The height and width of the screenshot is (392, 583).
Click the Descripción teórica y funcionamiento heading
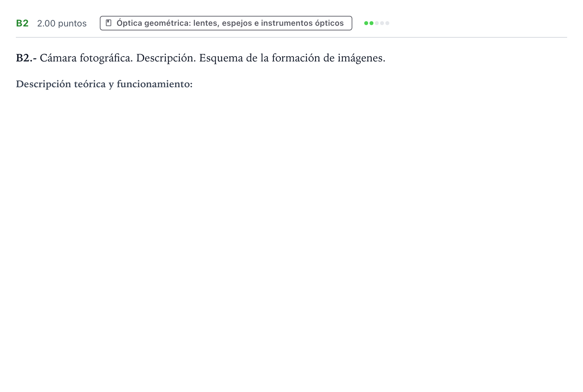coord(104,84)
